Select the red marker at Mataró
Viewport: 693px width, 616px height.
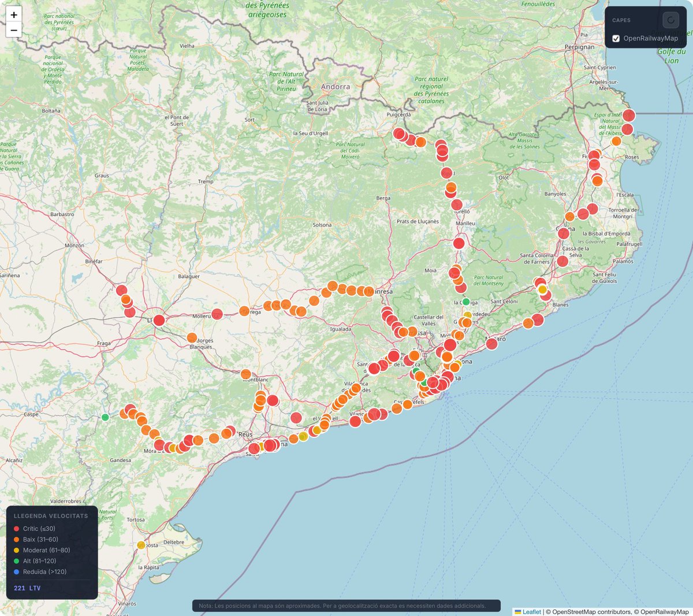point(492,344)
